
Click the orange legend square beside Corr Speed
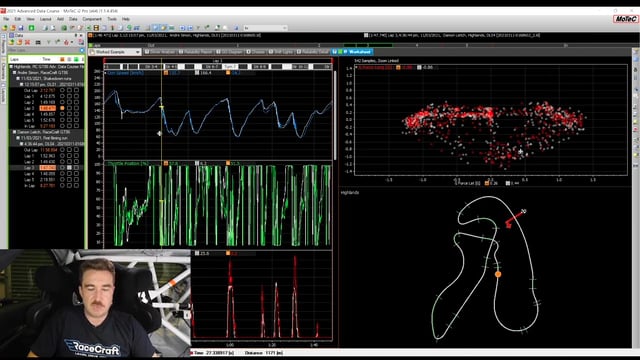pyautogui.click(x=166, y=73)
